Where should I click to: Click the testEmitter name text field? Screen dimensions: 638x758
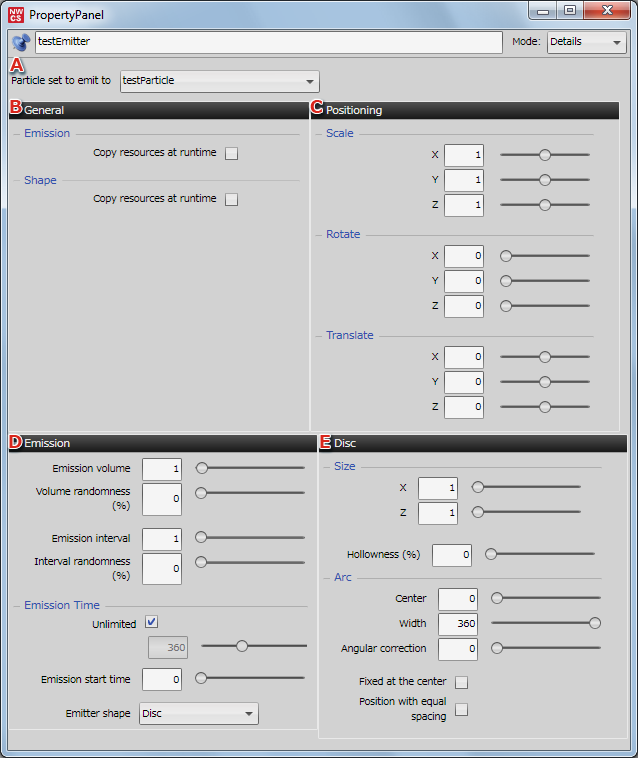click(x=267, y=42)
